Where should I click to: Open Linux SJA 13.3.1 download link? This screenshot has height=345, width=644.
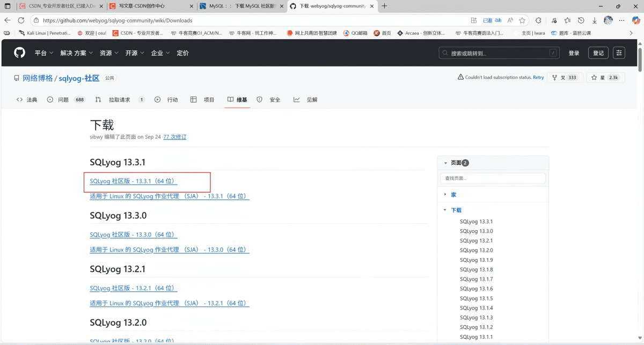[170, 196]
